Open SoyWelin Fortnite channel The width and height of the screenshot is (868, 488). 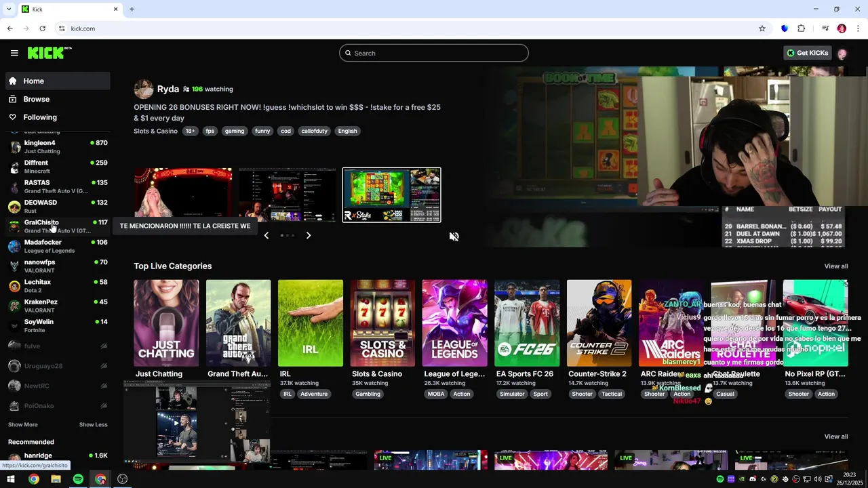click(x=58, y=325)
